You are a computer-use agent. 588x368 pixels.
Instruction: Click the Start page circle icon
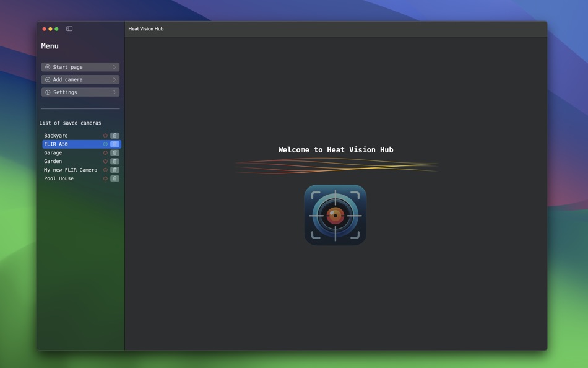(x=48, y=67)
